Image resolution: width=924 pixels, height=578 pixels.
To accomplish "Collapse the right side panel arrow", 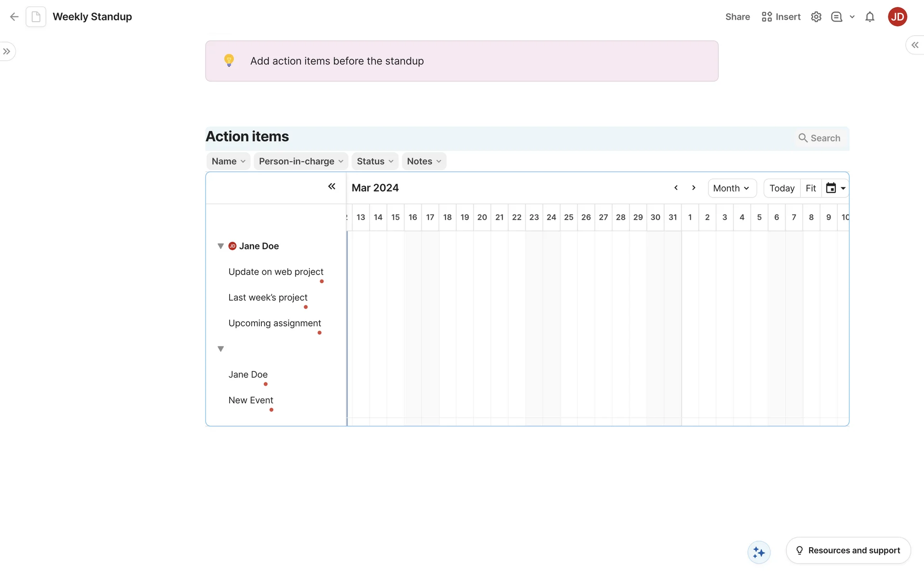I will tap(914, 45).
